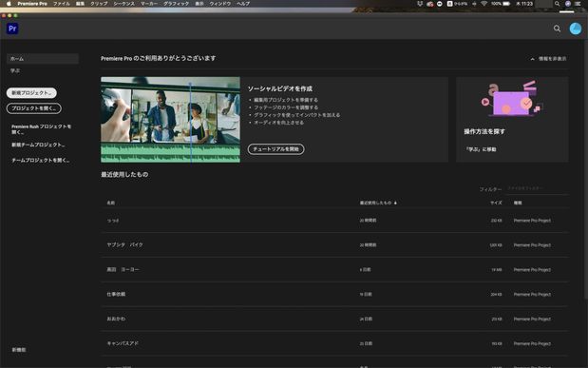588x368 pixels.
Task: Click the 「学ぶ」に移動 link
Action: (x=481, y=149)
